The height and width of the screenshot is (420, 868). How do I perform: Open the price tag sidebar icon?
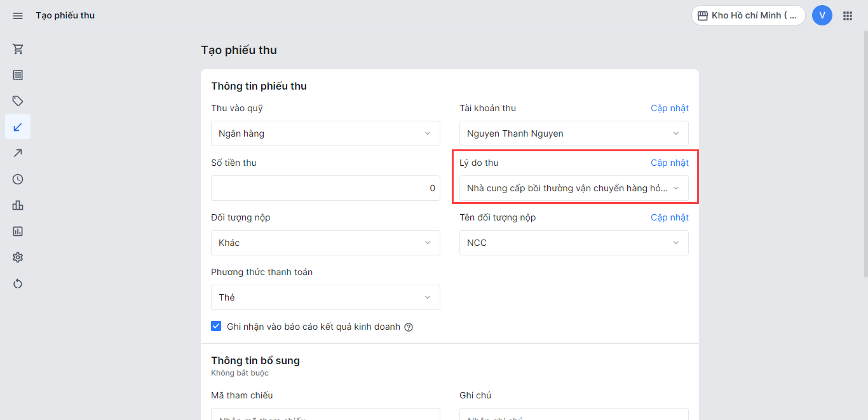[18, 101]
